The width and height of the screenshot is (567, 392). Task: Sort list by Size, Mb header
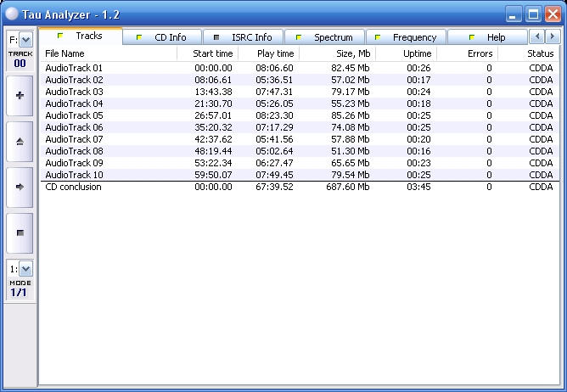click(337, 53)
